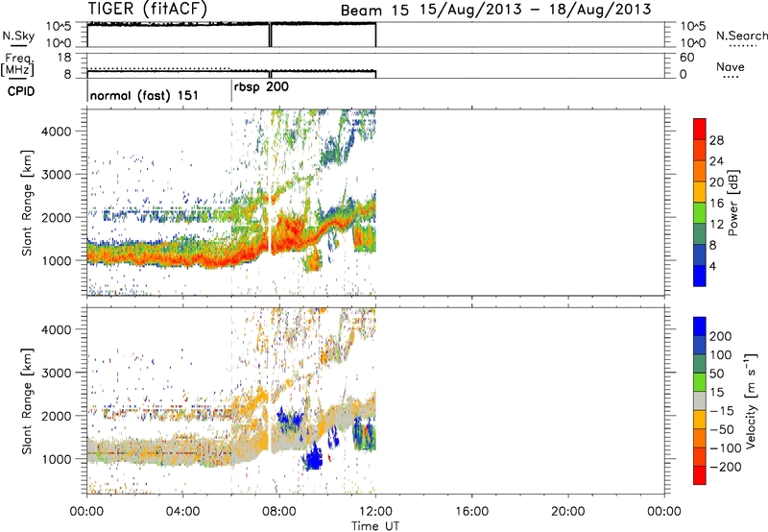Click the N.Sky axis label

18,36
